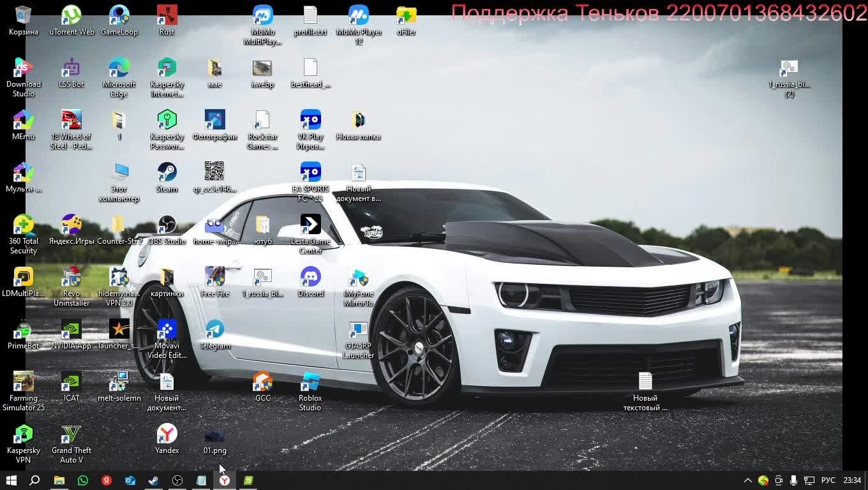
Task: Select the Revo Uninstaller shortcut
Action: [x=71, y=287]
